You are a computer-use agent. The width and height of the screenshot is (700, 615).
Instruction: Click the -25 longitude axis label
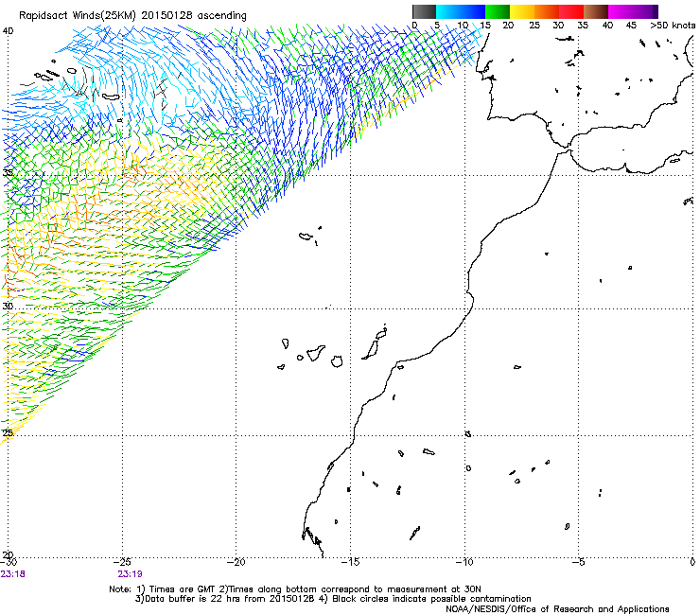point(123,562)
